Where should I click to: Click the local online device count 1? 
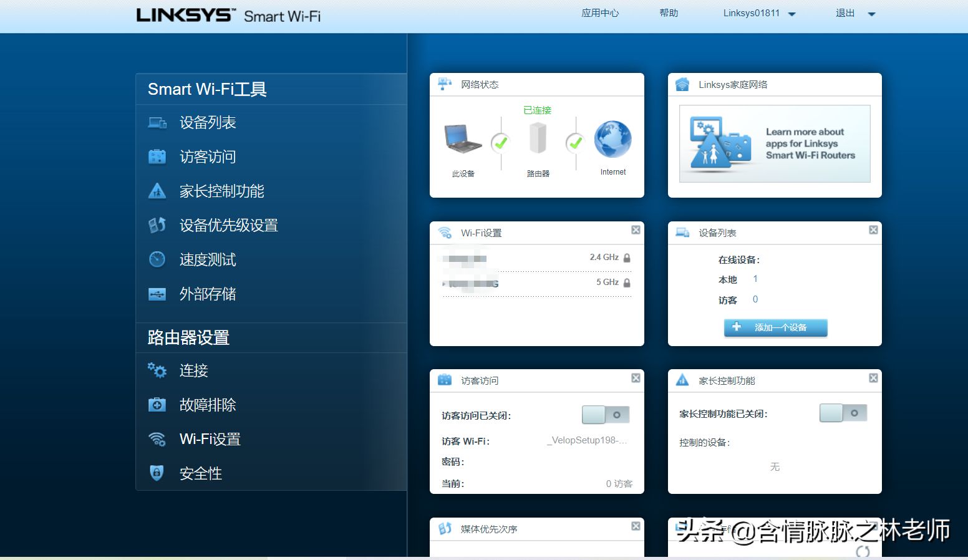point(755,279)
